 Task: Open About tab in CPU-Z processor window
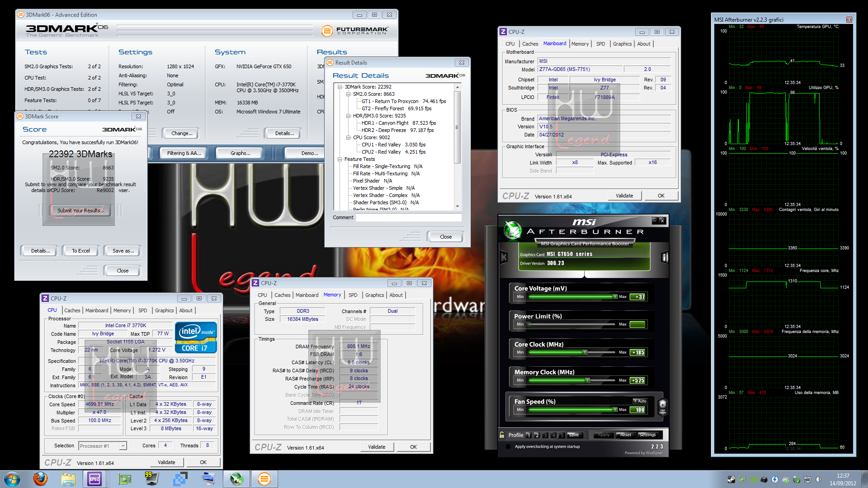(x=186, y=310)
